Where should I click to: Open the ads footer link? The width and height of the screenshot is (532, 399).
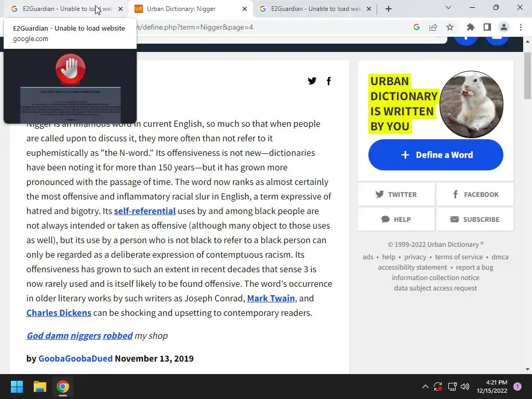[368, 257]
